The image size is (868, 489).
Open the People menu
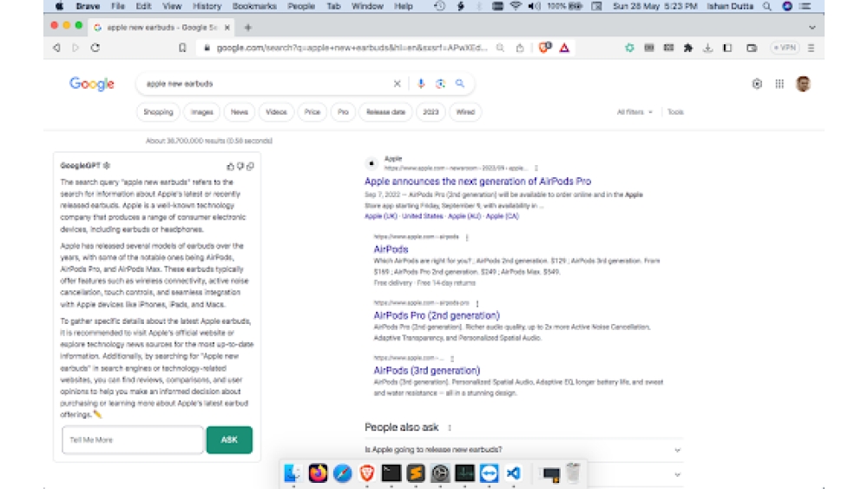pos(301,6)
